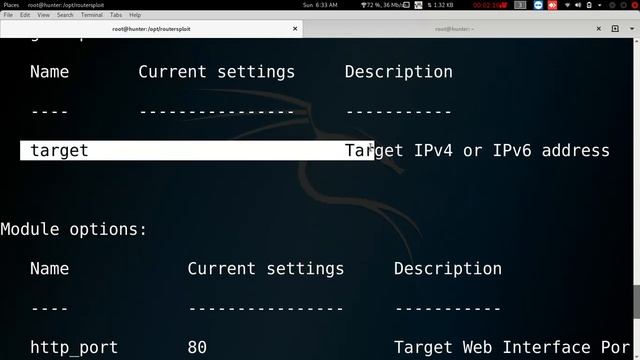Switch to the root@hunter:/opt/routersploit tab
The width and height of the screenshot is (640, 360).
[x=151, y=29]
